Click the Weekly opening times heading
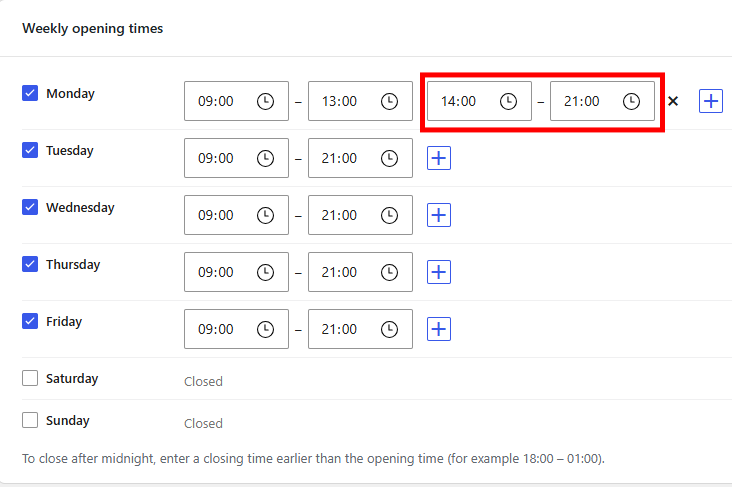The width and height of the screenshot is (732, 487). click(x=92, y=28)
